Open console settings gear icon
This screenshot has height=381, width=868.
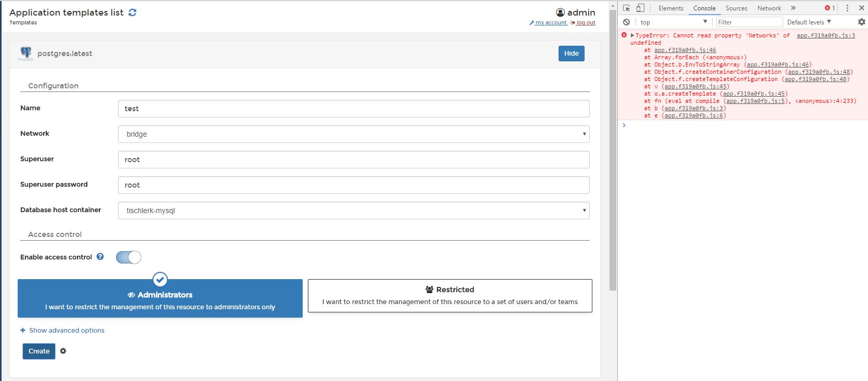861,22
